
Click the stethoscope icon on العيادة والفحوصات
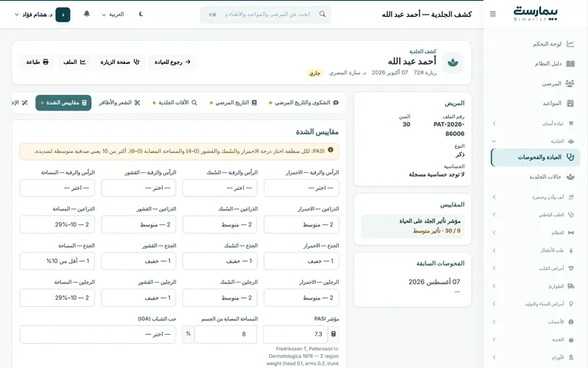(x=570, y=158)
